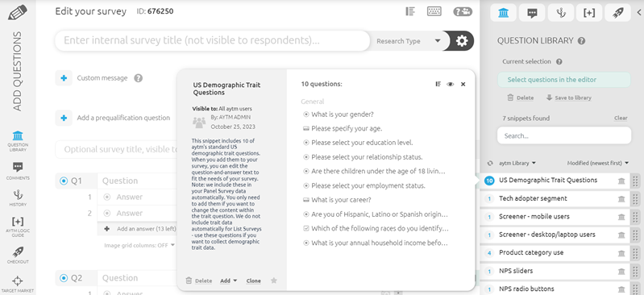The height and width of the screenshot is (295, 644).
Task: Open the Research Type dropdown
Action: [409, 41]
